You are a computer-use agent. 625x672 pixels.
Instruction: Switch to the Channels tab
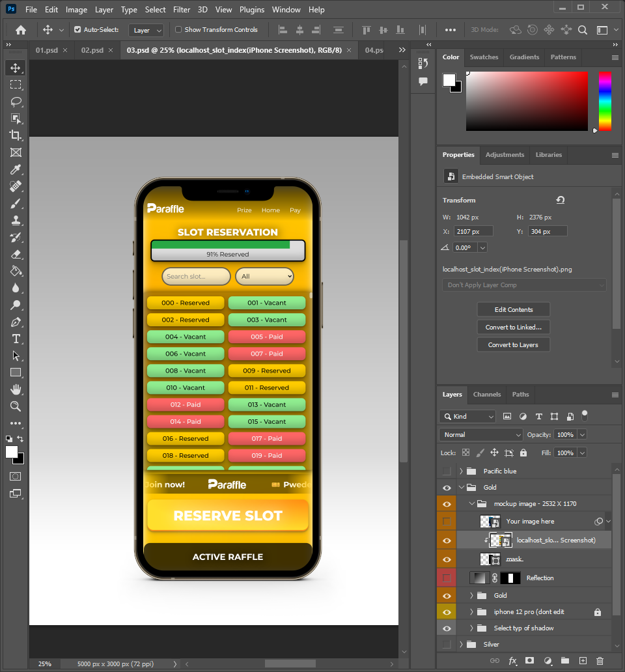coord(487,395)
